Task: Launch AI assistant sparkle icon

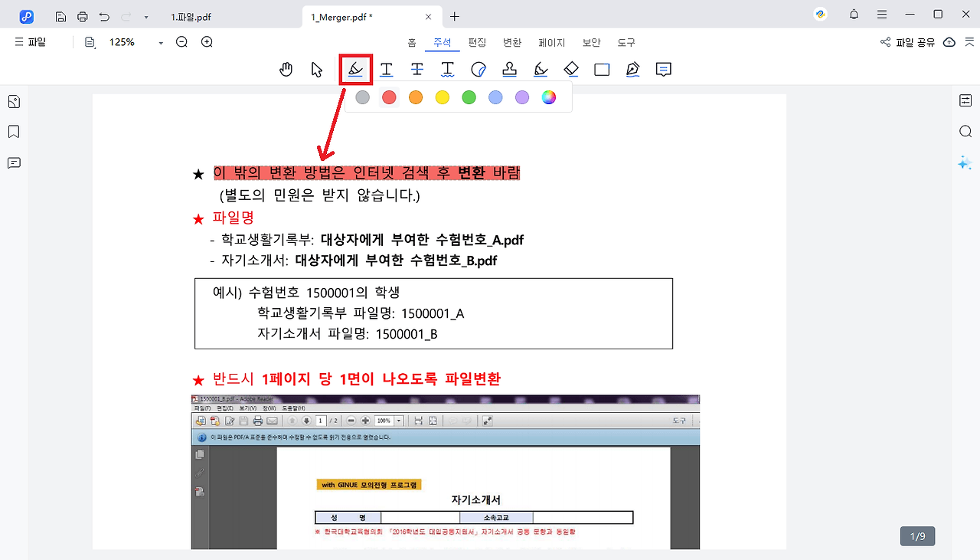Action: tap(965, 162)
